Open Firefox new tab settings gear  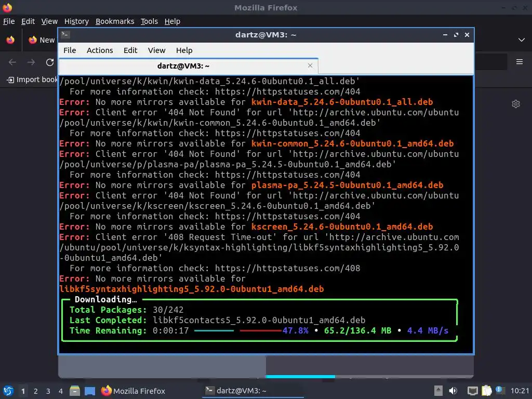(516, 104)
